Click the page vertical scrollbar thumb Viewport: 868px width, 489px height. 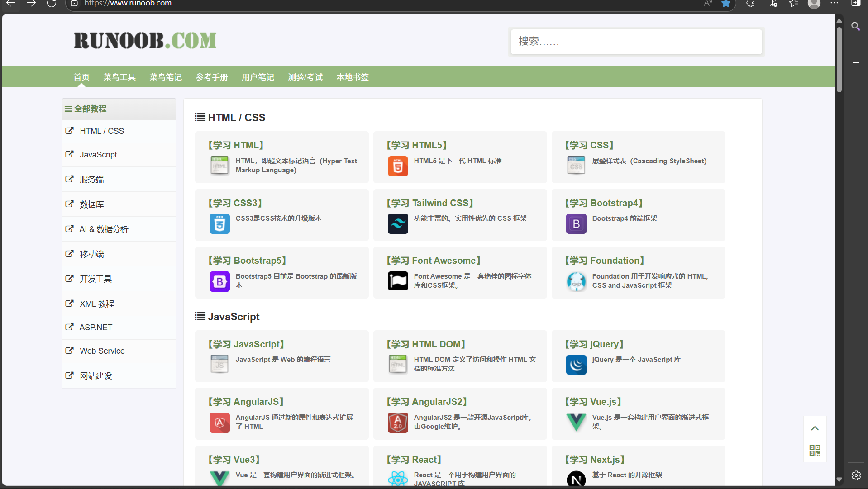coord(839,59)
